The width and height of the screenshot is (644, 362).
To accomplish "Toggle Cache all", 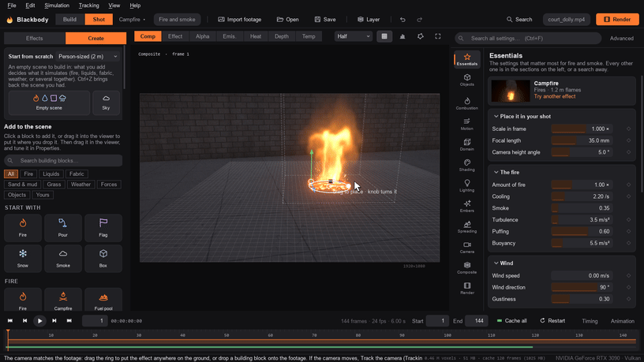I will pyautogui.click(x=511, y=320).
